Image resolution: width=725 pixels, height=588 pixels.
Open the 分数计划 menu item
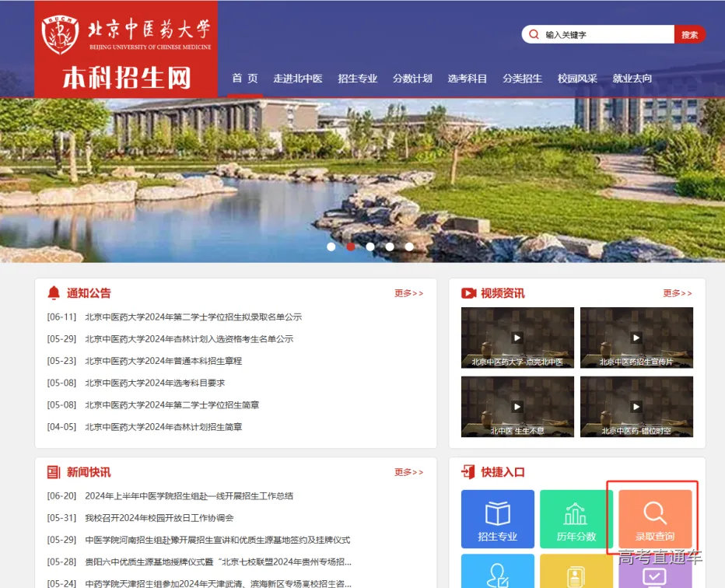pos(412,79)
